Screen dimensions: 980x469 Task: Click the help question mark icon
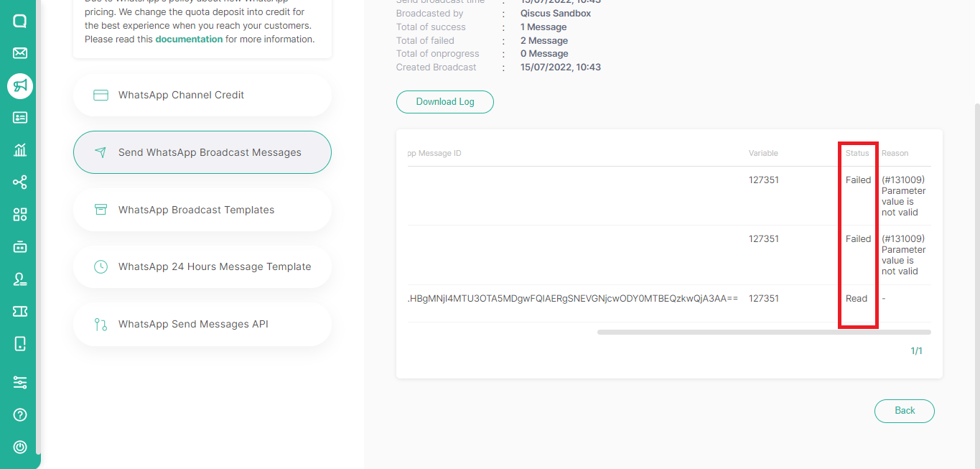19,414
